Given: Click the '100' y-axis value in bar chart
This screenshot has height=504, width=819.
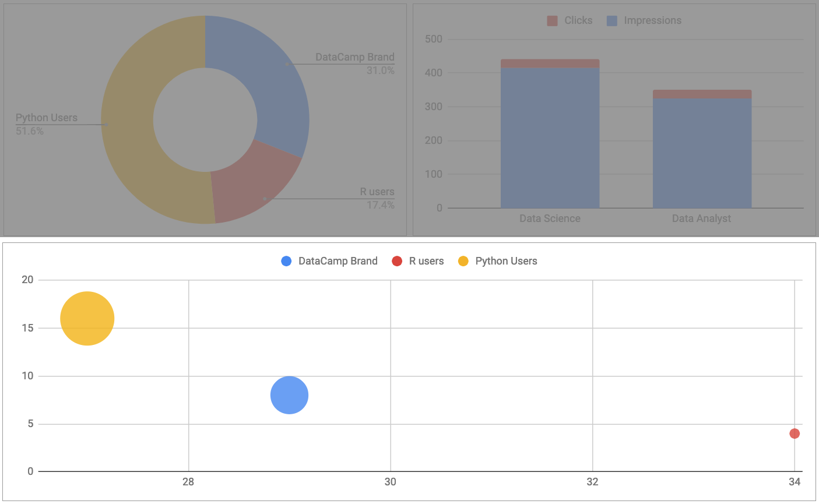Looking at the screenshot, I should pyautogui.click(x=434, y=174).
